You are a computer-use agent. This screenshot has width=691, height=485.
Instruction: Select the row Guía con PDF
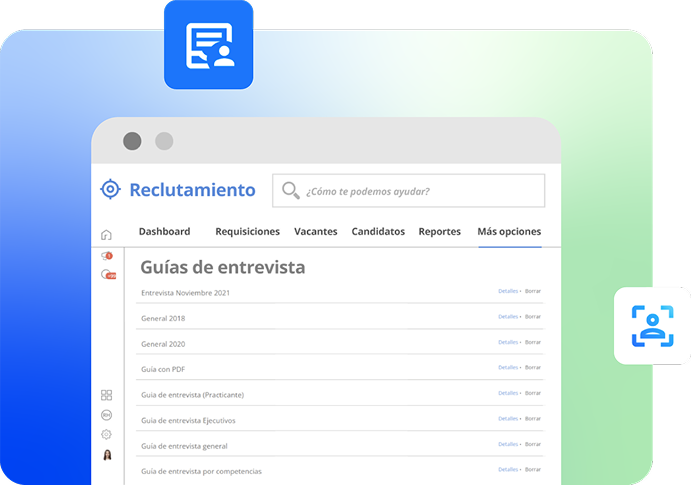coord(340,369)
